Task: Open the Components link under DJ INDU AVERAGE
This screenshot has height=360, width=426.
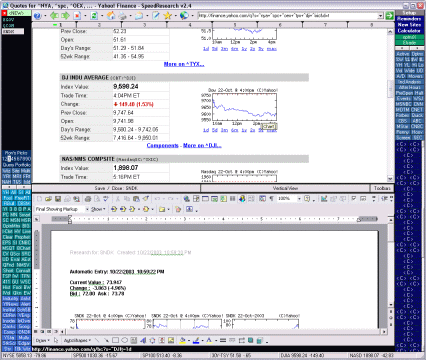Action: point(162,146)
